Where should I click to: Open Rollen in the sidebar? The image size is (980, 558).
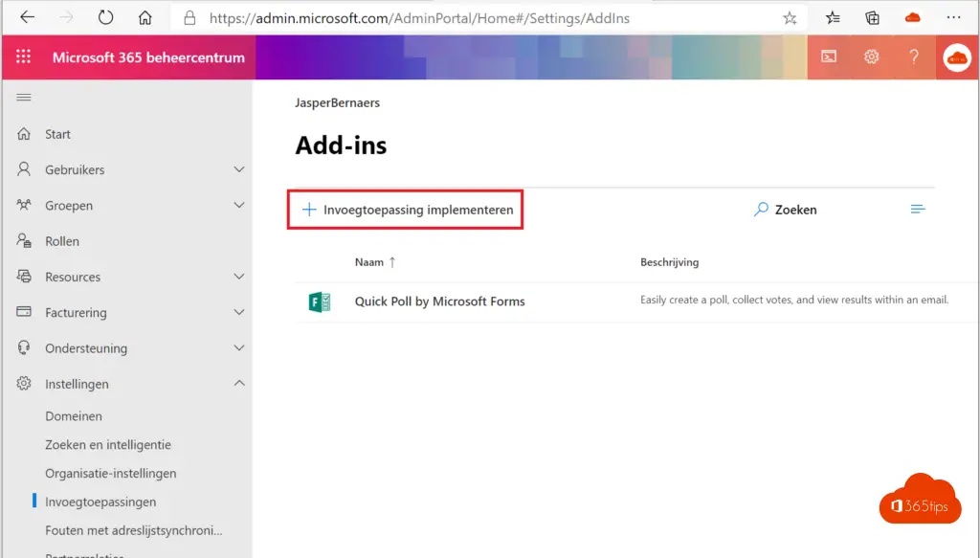[62, 241]
